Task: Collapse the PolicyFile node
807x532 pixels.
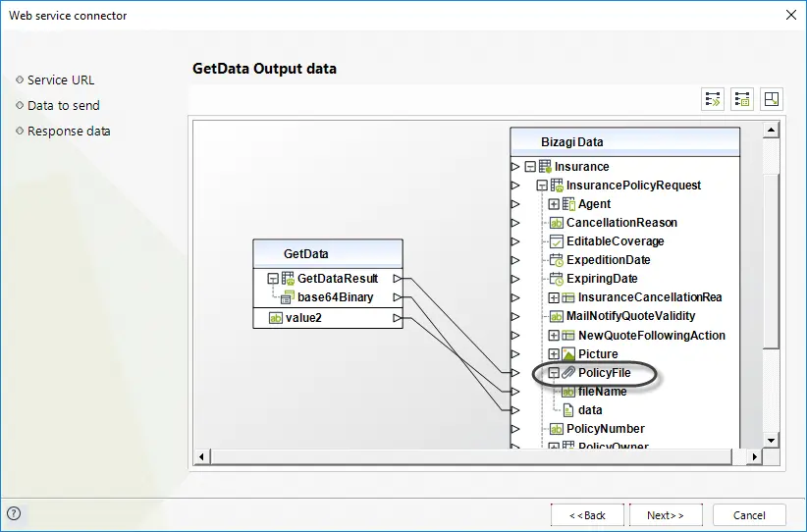Action: tap(554, 373)
